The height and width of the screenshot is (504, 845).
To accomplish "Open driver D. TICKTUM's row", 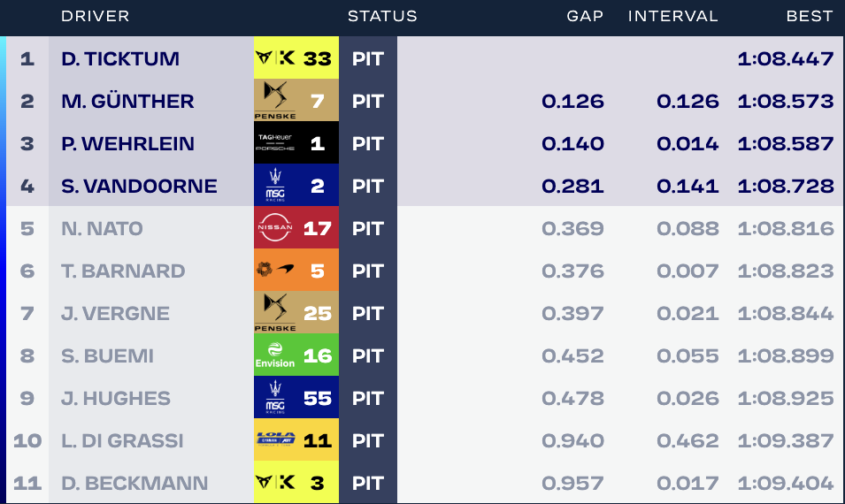I will pyautogui.click(x=425, y=57).
